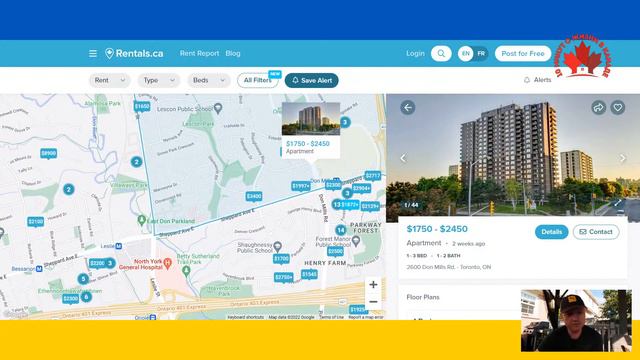Expand the listing photo to fullscreen

pos(618,203)
